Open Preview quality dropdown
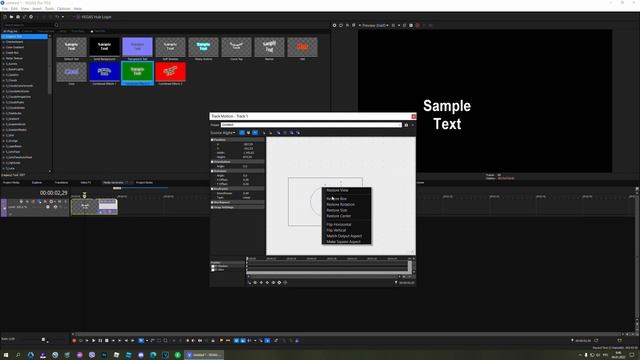The width and height of the screenshot is (640, 360). [x=375, y=25]
